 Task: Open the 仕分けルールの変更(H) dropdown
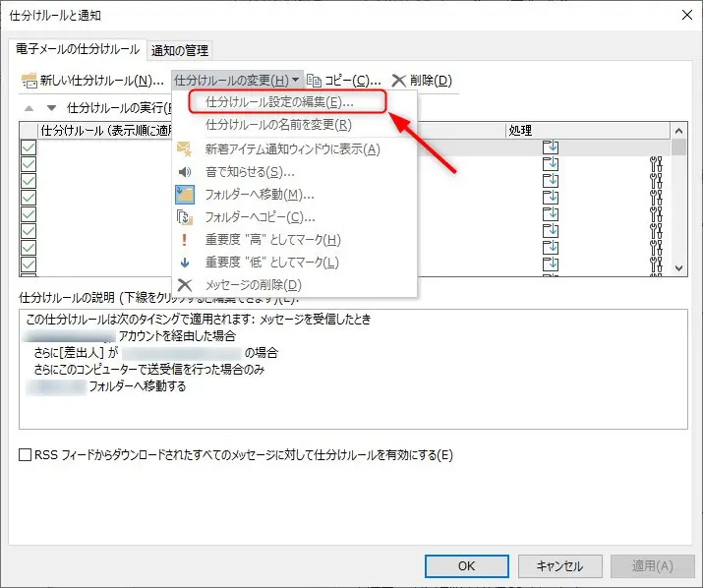[x=236, y=81]
